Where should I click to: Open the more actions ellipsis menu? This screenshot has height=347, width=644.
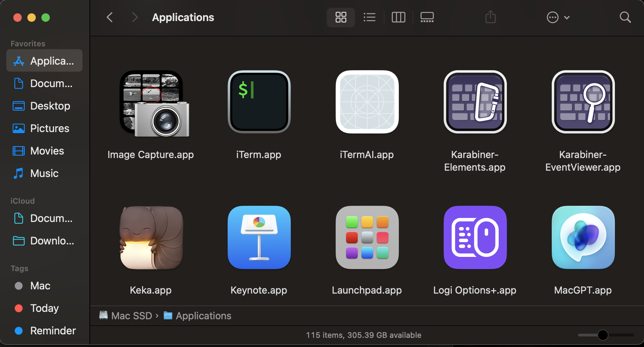[558, 17]
